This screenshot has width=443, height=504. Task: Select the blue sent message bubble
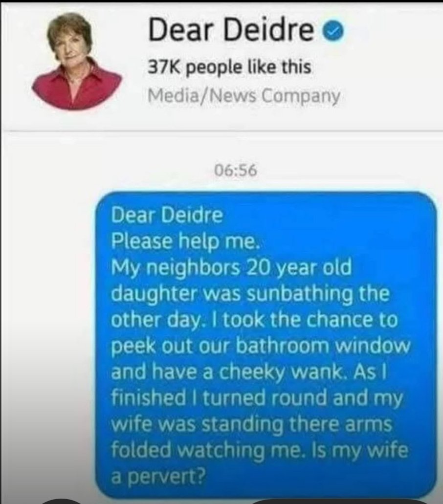click(x=266, y=345)
